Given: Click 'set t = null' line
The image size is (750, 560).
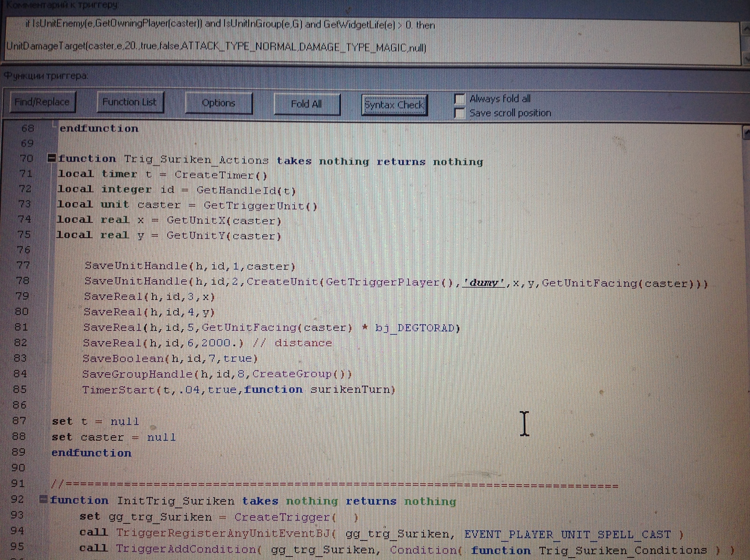Looking at the screenshot, I should [x=95, y=421].
